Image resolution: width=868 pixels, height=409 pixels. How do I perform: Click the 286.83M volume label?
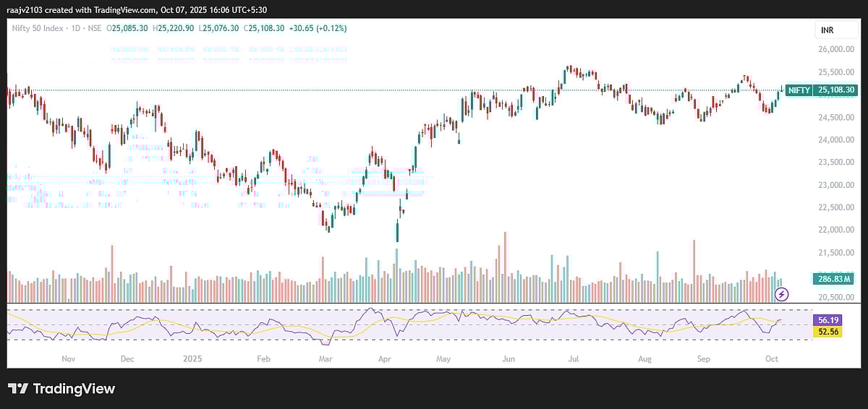pyautogui.click(x=835, y=279)
